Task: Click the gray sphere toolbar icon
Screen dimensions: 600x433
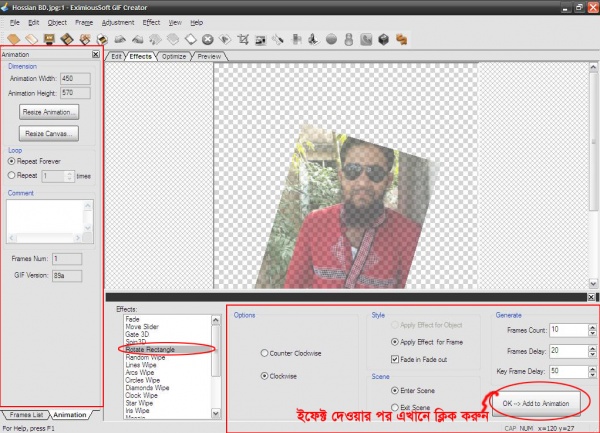Action: click(332, 40)
